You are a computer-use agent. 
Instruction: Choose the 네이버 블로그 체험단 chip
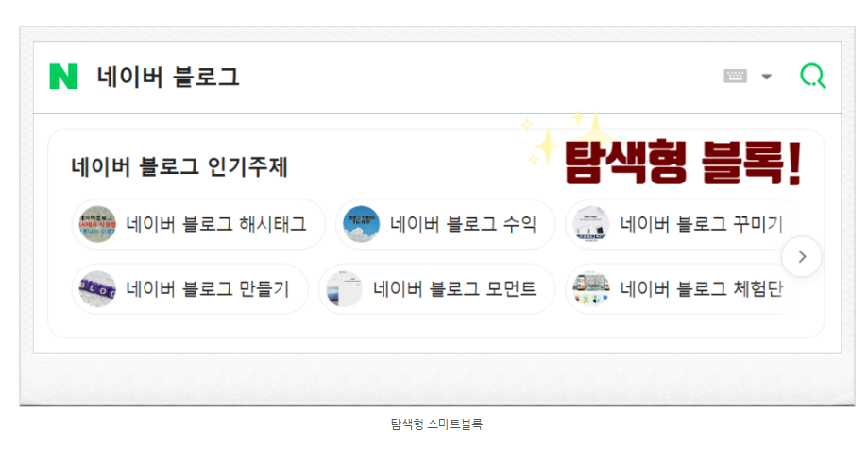pos(681,288)
